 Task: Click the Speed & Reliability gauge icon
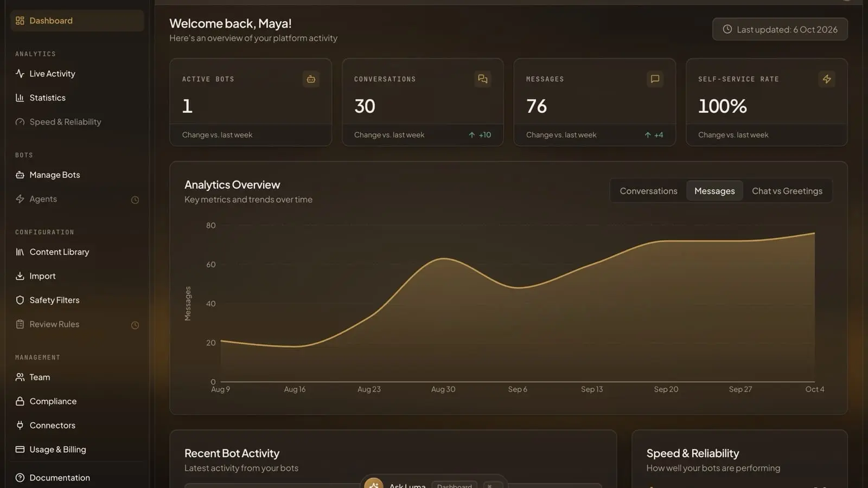click(x=20, y=122)
